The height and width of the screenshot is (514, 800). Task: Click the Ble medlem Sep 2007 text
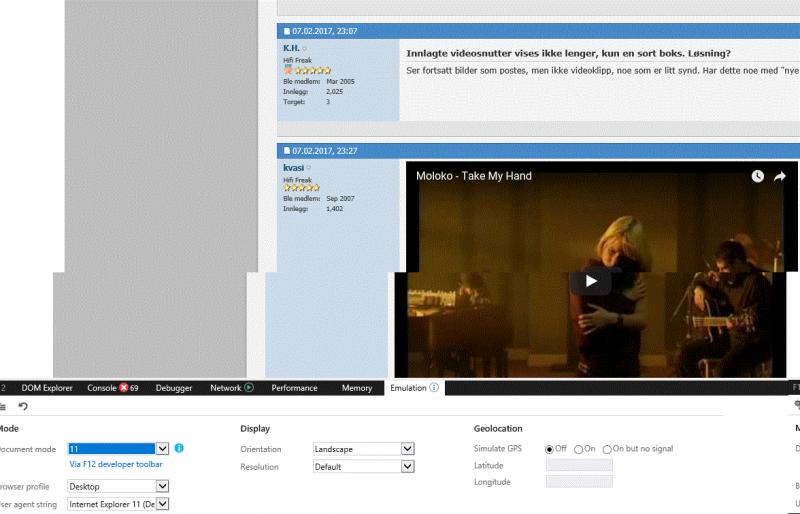click(318, 199)
